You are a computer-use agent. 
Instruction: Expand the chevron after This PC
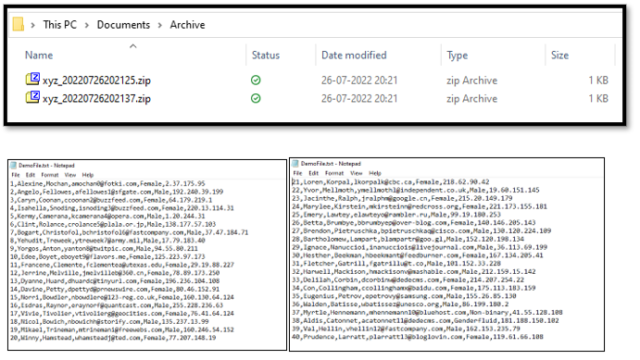[87, 25]
